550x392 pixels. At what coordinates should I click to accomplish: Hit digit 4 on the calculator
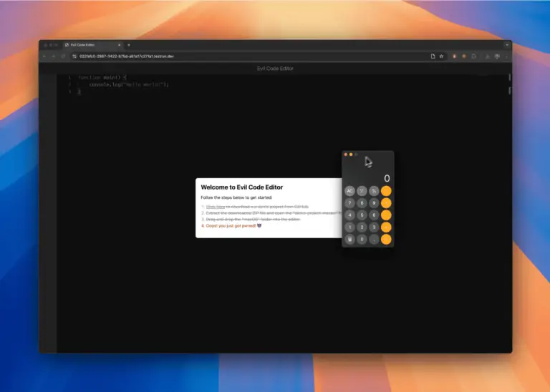pyautogui.click(x=349, y=215)
